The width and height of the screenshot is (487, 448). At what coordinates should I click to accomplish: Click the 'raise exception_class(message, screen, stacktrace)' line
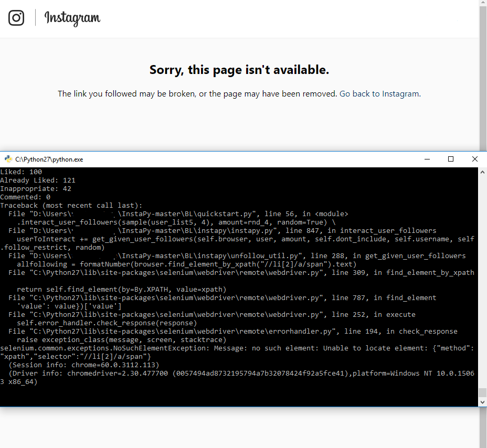[x=121, y=339]
